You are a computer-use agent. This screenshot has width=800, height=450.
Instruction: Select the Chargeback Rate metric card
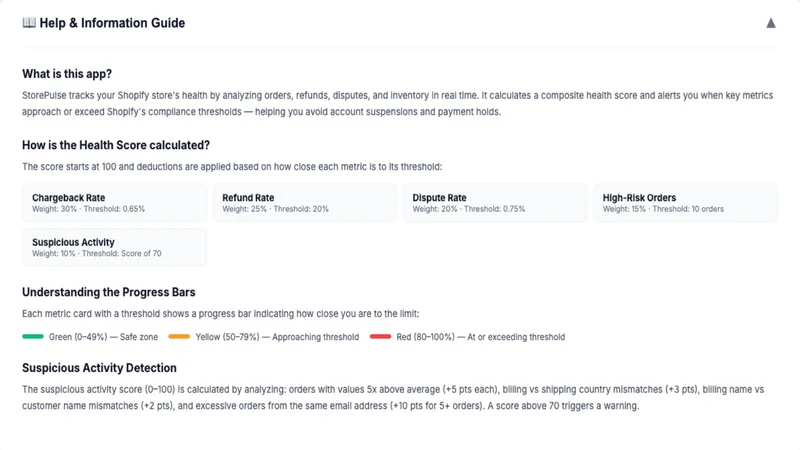point(114,203)
